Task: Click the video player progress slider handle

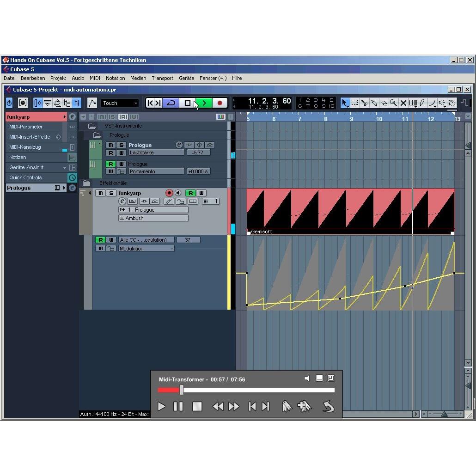Action: click(182, 390)
